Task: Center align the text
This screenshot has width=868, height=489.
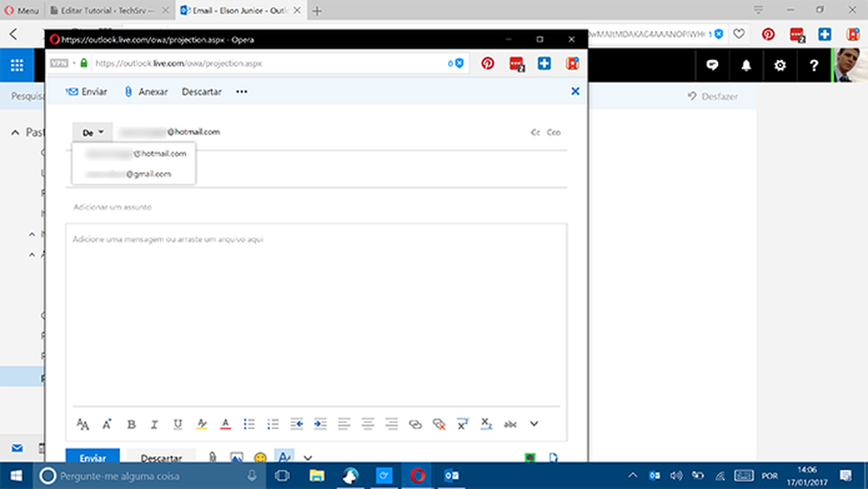Action: point(368,425)
